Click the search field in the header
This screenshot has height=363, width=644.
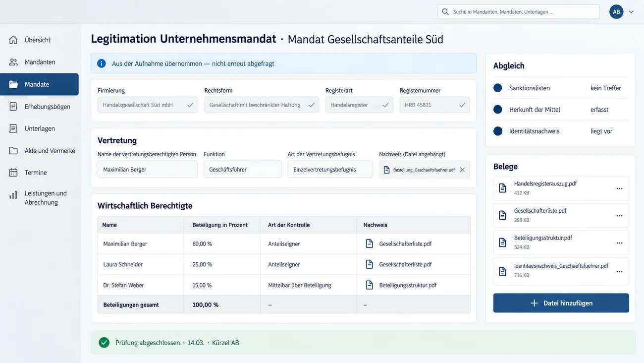[x=518, y=12]
